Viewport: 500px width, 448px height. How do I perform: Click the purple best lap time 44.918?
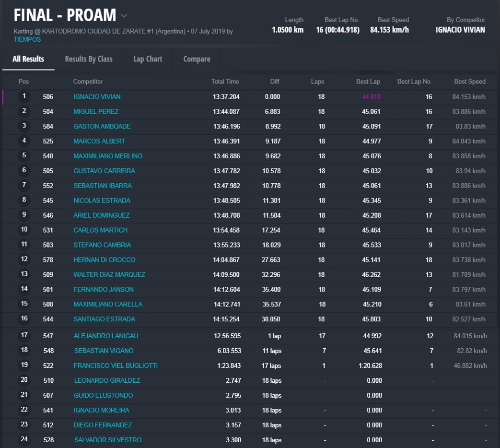371,97
